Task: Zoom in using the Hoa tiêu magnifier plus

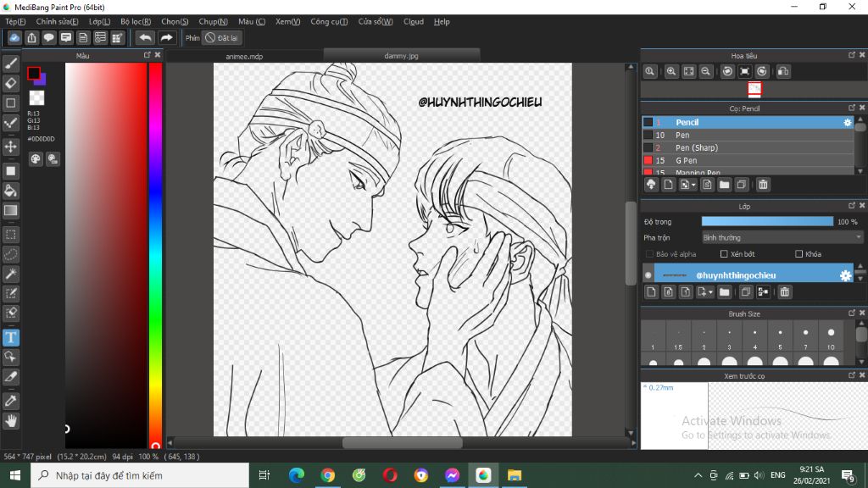Action: coord(671,71)
